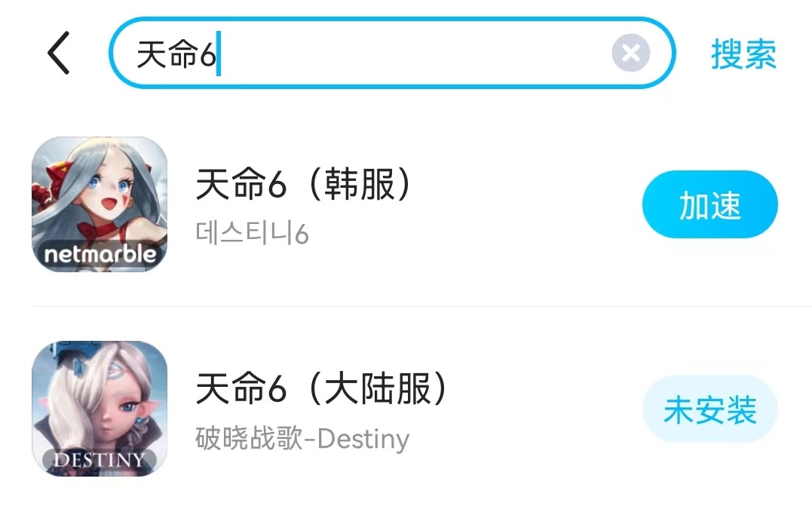This screenshot has height=506, width=812.
Task: Place cursor after 天命6 in search box
Action: point(219,55)
